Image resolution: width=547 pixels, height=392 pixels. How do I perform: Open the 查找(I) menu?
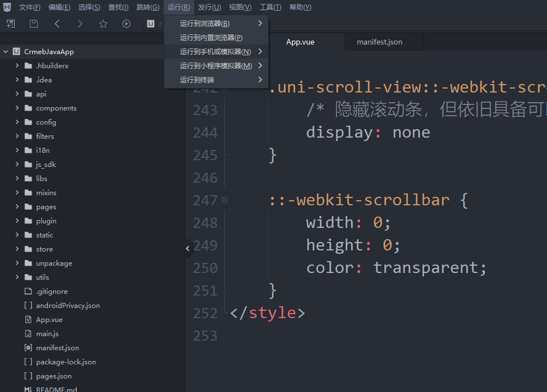118,7
